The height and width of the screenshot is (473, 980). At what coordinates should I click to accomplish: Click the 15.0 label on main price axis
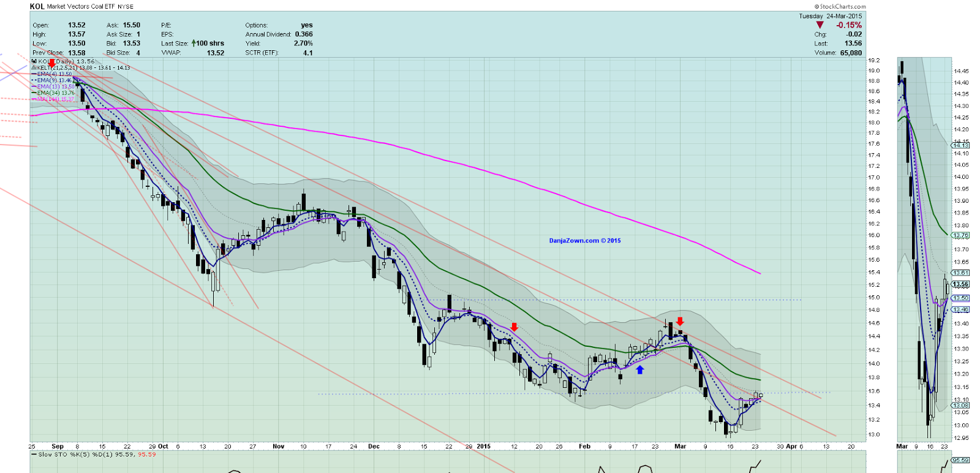[873, 298]
